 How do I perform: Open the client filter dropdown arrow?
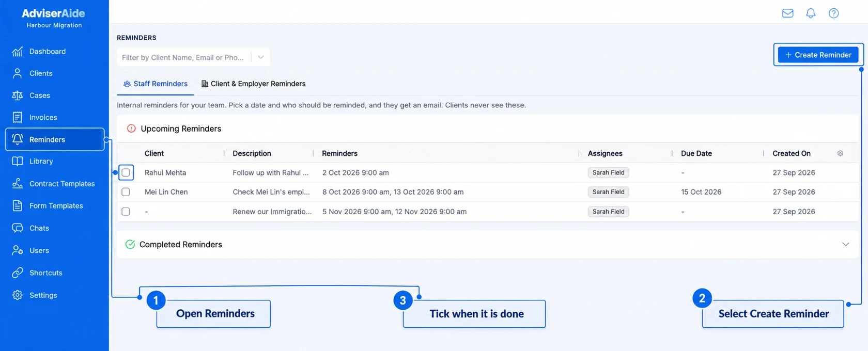[260, 57]
